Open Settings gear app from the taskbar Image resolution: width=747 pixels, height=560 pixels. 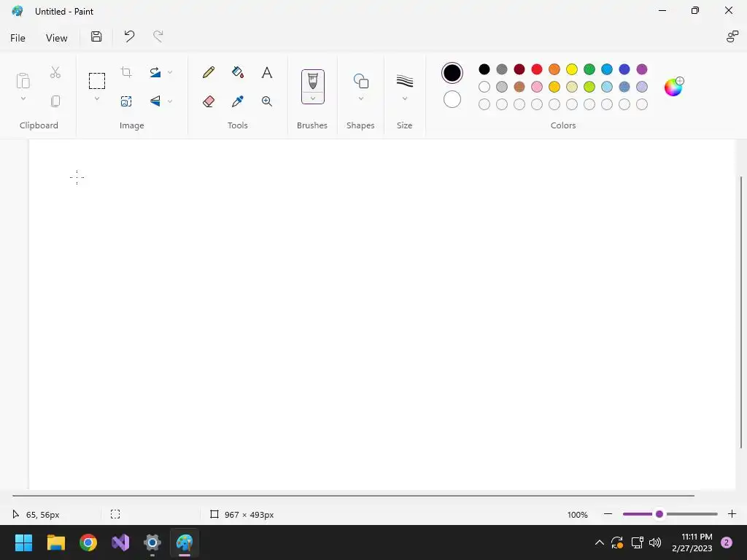[x=152, y=542]
